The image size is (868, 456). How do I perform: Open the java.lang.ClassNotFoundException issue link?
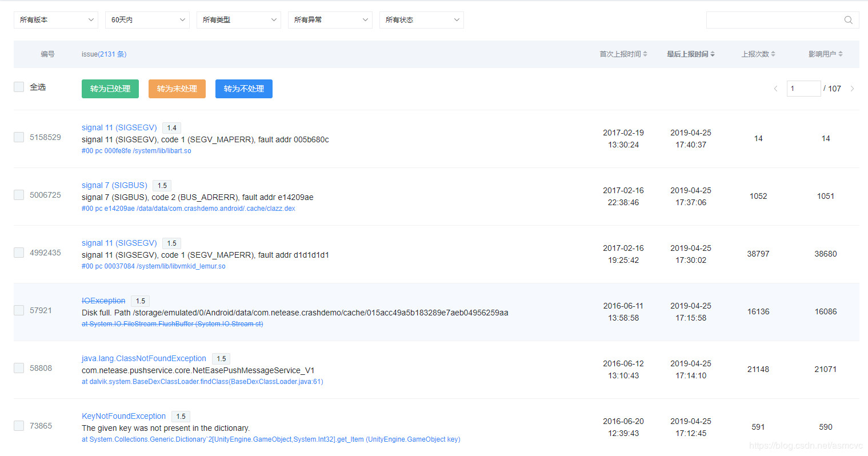(143, 358)
